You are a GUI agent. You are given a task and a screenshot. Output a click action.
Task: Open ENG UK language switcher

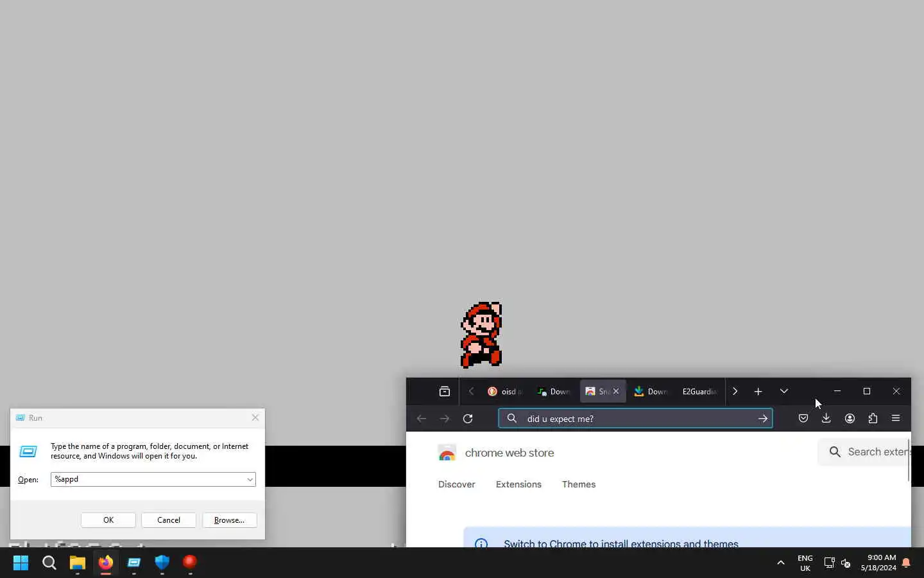pos(805,563)
